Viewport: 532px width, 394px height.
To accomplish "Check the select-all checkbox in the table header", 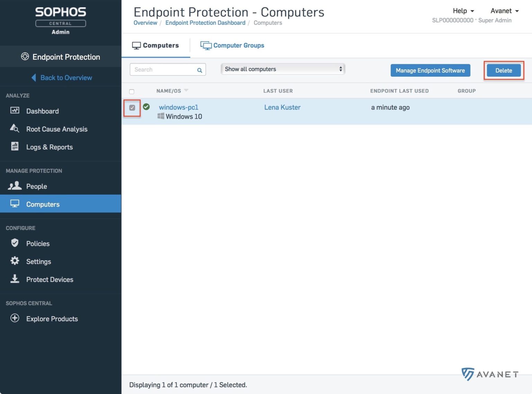I will pos(132,91).
